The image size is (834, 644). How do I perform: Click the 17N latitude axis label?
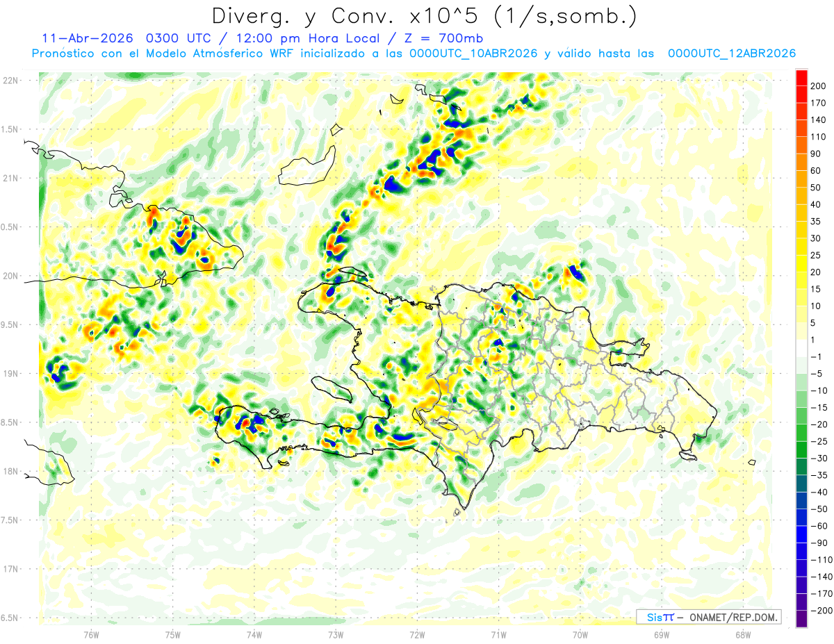11,569
